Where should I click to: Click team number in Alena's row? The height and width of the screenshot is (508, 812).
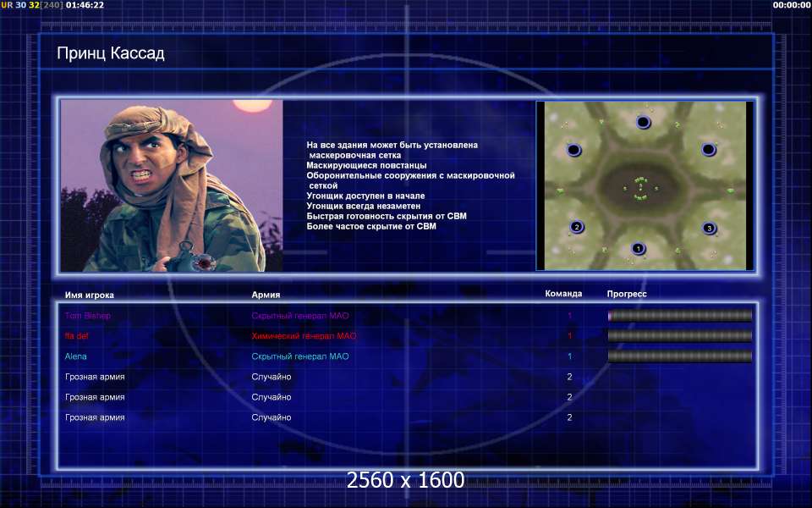(x=569, y=356)
